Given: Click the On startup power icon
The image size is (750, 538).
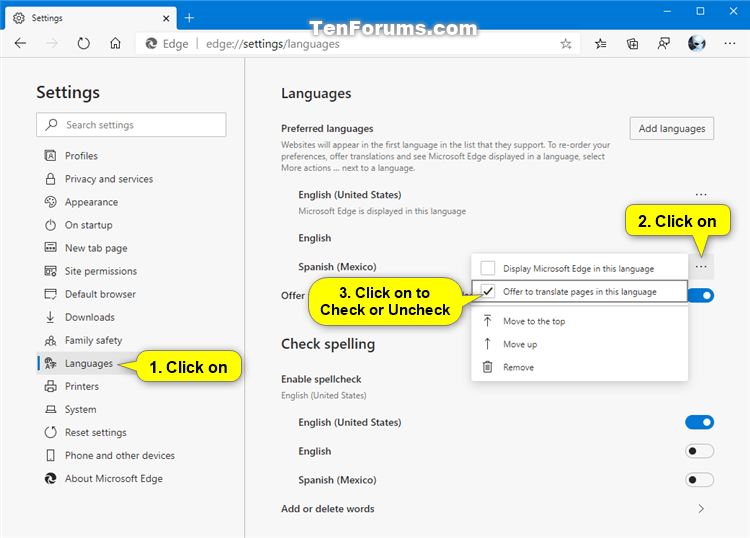Looking at the screenshot, I should [x=50, y=225].
